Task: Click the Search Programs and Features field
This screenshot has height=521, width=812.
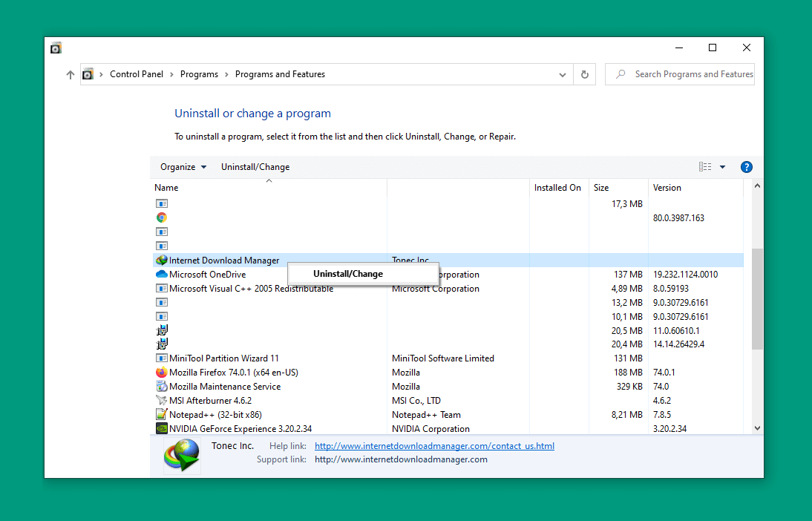Action: (679, 74)
